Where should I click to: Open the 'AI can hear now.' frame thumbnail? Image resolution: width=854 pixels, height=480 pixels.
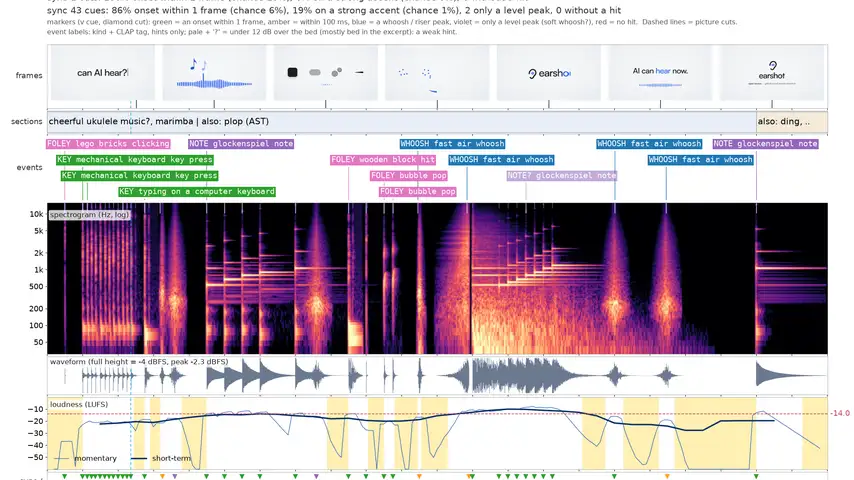coord(660,73)
